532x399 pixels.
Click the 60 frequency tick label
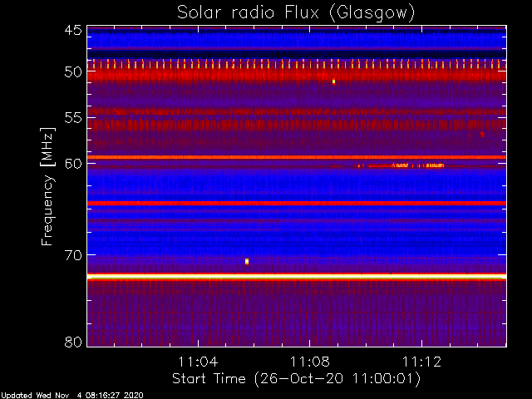[73, 164]
